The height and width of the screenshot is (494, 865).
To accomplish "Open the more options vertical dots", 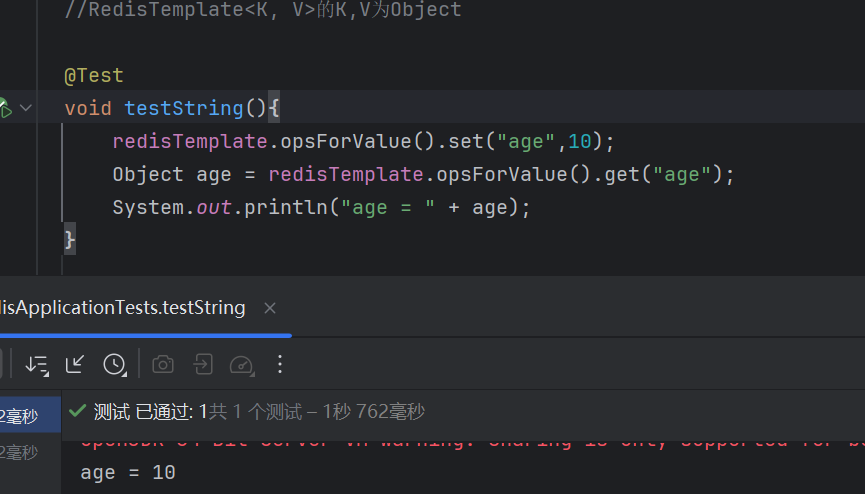I will pos(280,364).
